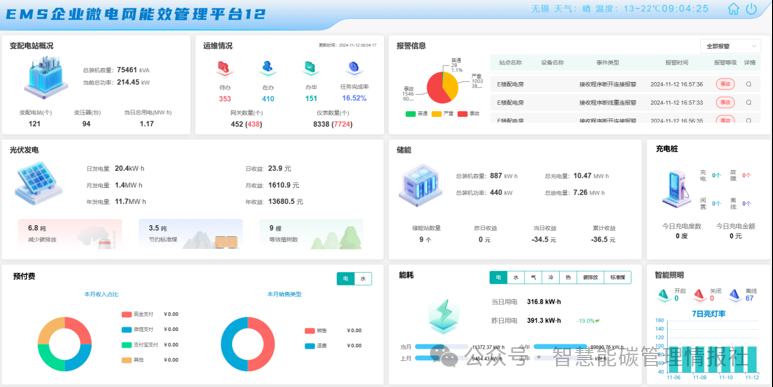Open details magnifier for 16:57:33 alarm
Screen dimensions: 773x387
click(x=749, y=103)
